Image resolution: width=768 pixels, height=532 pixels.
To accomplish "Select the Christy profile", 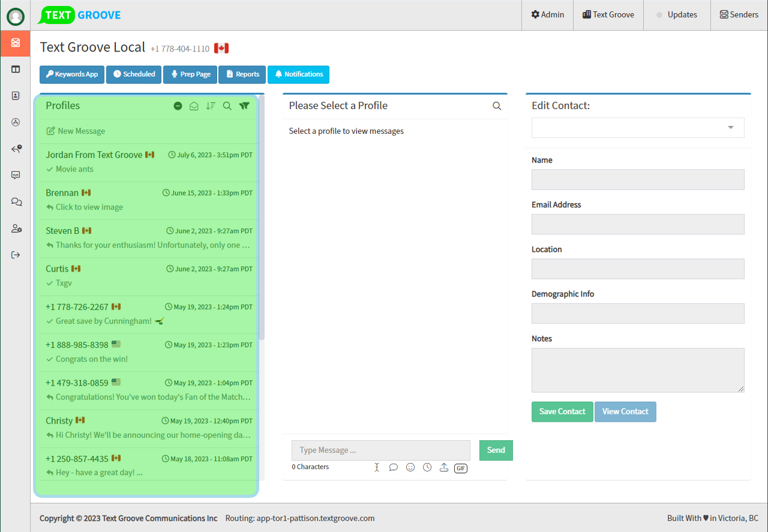I will click(x=149, y=428).
